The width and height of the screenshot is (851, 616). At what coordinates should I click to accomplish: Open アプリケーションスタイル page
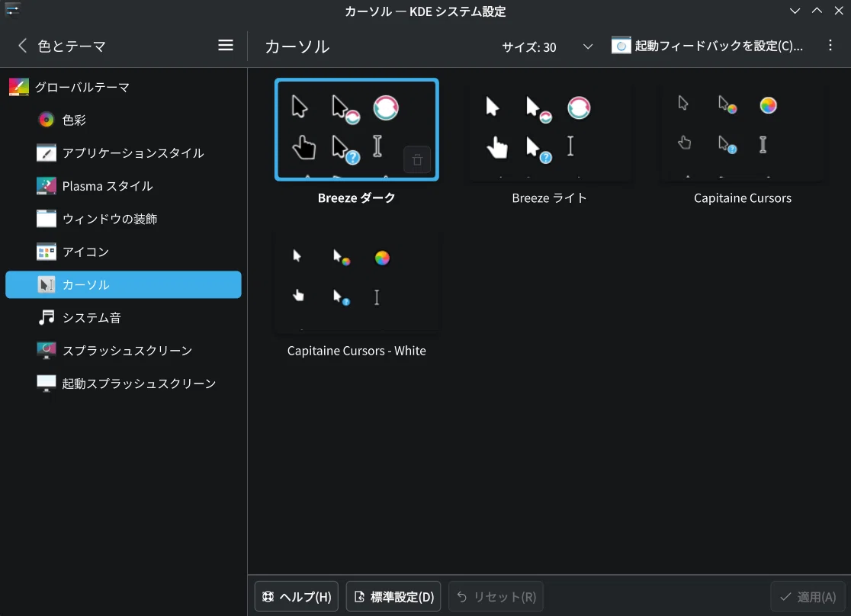(x=124, y=153)
